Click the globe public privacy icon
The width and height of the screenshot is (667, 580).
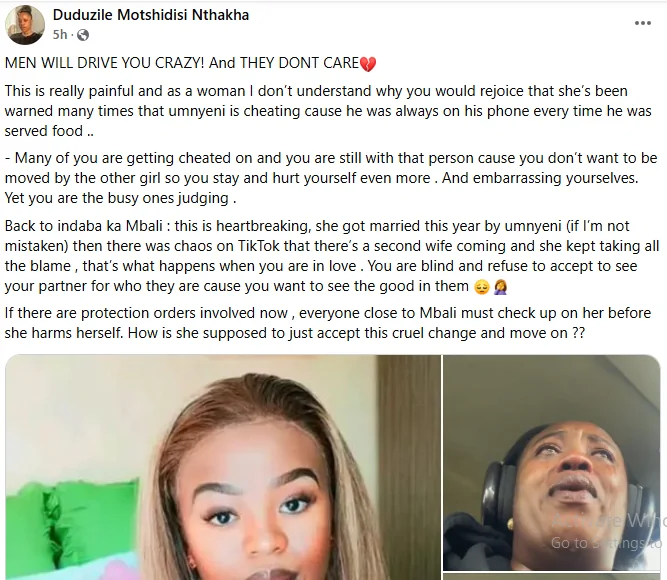tap(83, 35)
